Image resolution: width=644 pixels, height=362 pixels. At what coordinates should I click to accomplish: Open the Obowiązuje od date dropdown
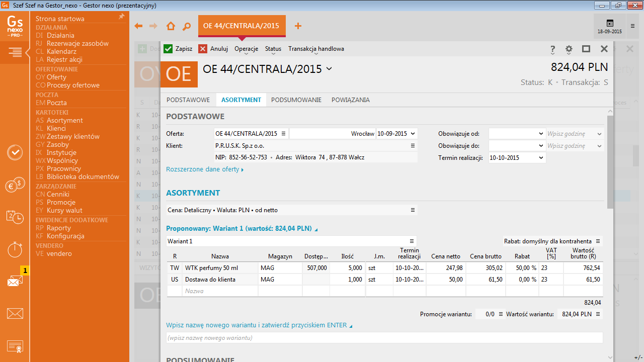(541, 134)
